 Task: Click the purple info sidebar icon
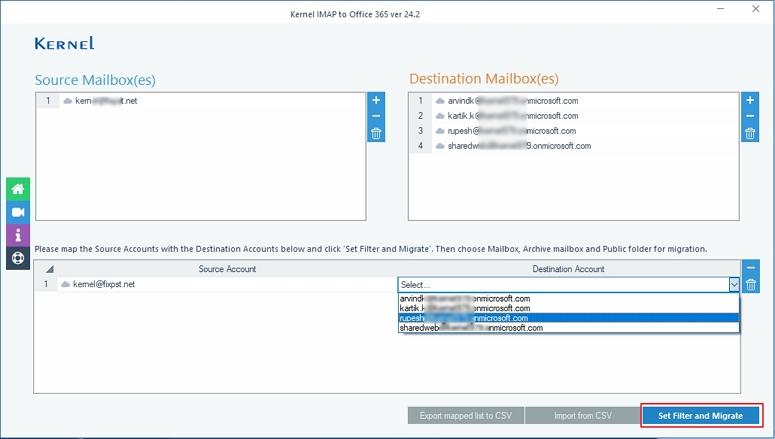[18, 235]
